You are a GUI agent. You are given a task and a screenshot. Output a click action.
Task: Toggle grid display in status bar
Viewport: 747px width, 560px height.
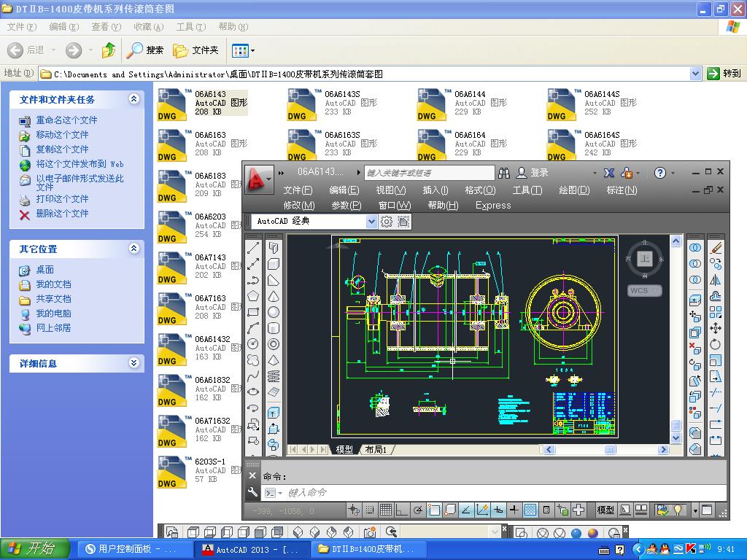click(x=385, y=510)
